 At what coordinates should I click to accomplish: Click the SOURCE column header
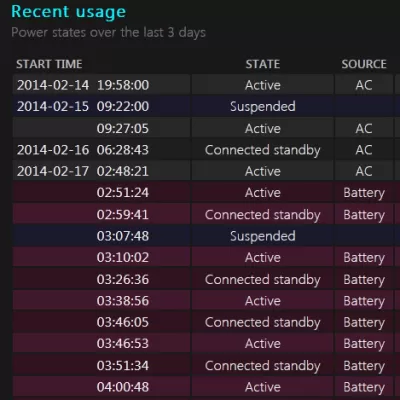point(364,64)
